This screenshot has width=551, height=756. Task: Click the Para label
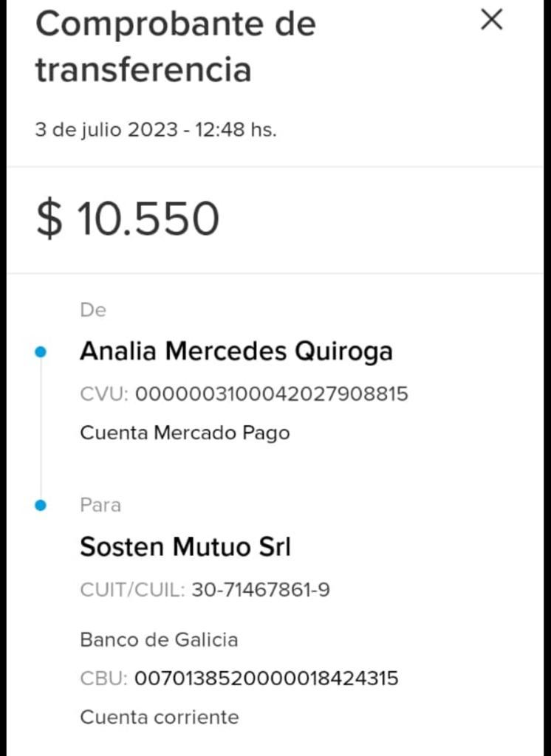(x=100, y=505)
